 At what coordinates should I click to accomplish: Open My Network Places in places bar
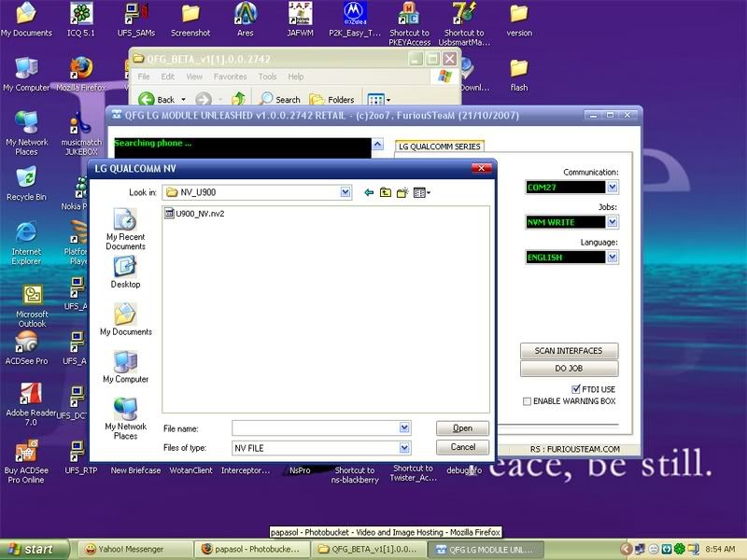click(125, 418)
